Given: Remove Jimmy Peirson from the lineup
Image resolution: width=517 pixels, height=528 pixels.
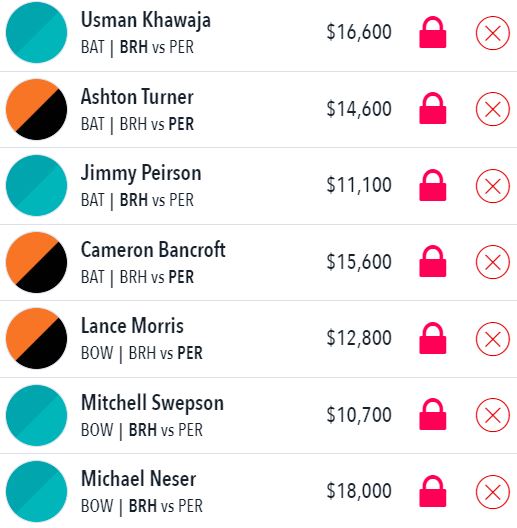Looking at the screenshot, I should coord(492,186).
